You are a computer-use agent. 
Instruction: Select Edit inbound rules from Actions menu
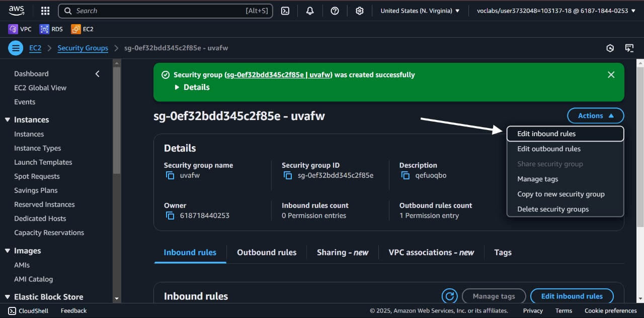[x=546, y=134]
